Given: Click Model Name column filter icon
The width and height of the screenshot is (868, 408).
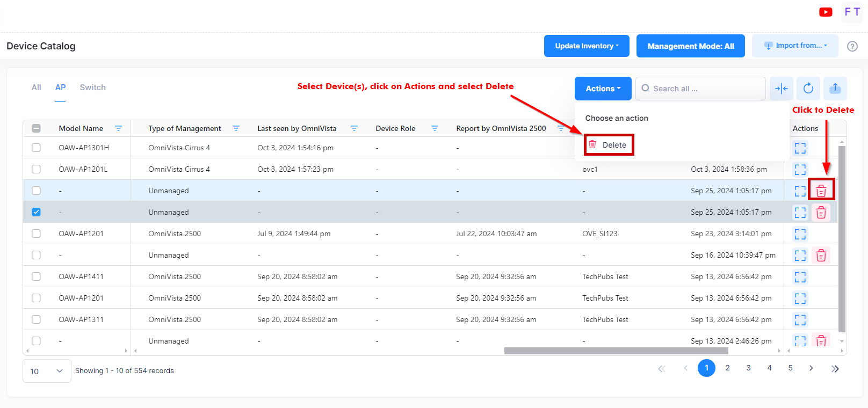Looking at the screenshot, I should click(118, 128).
